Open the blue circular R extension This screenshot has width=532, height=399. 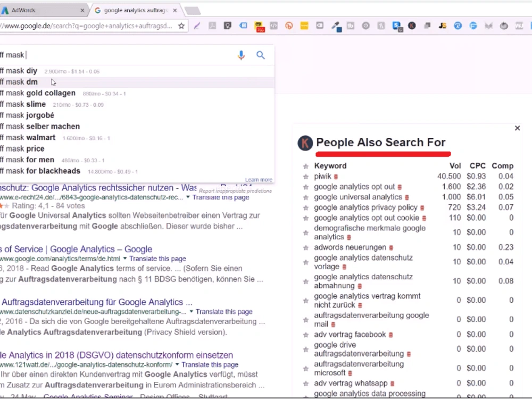point(458,26)
